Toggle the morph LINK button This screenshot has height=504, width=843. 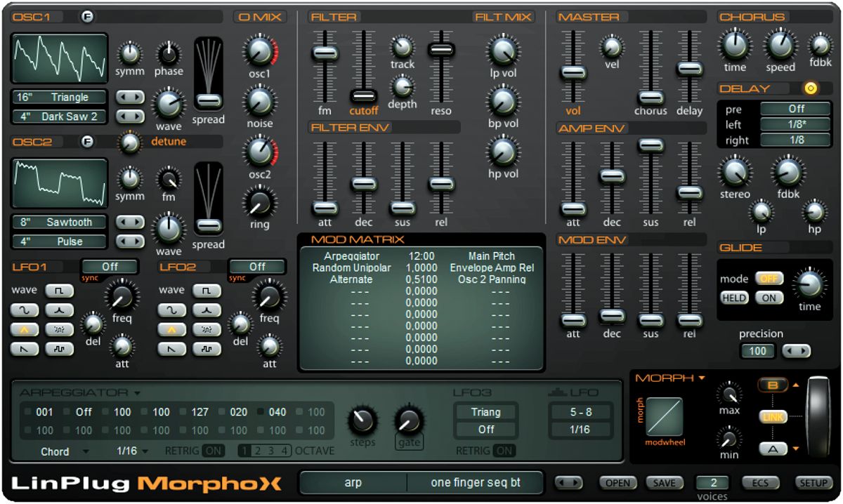point(772,417)
